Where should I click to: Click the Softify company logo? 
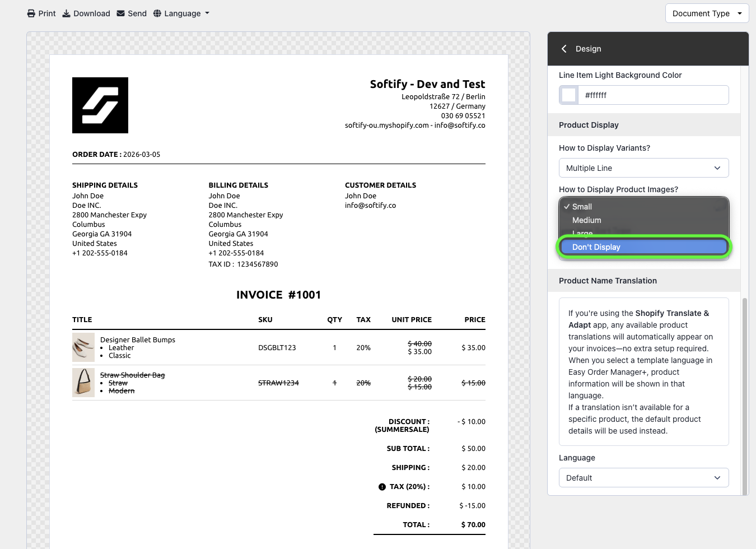coord(100,105)
